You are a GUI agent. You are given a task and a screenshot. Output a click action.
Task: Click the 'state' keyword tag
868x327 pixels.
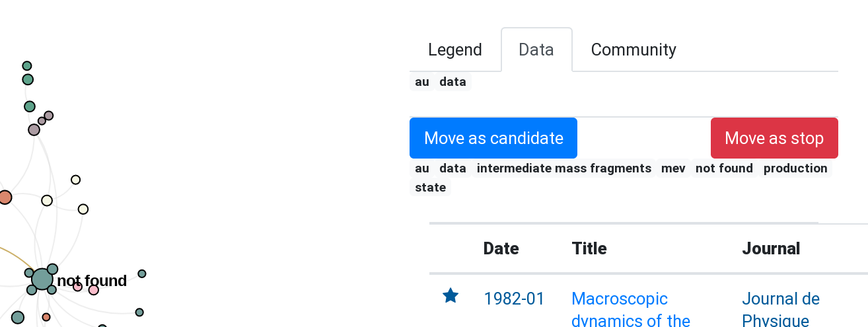tap(430, 188)
